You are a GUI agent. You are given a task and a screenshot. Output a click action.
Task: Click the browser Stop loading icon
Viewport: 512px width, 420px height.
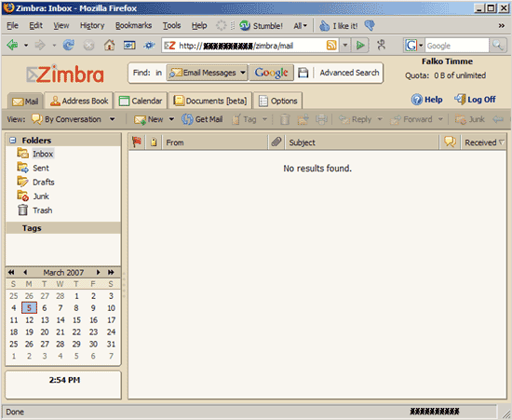tap(88, 45)
